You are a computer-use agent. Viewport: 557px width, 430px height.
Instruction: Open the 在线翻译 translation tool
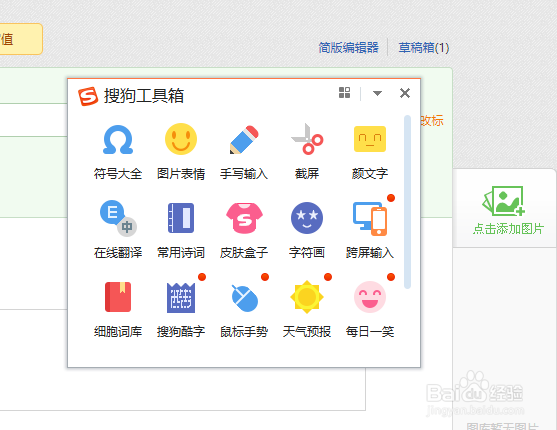(x=118, y=218)
